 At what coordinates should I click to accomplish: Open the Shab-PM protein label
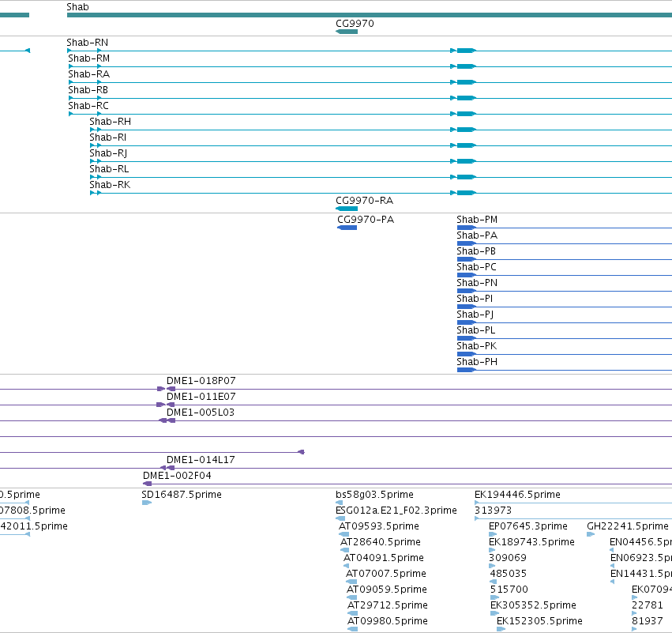(x=477, y=220)
